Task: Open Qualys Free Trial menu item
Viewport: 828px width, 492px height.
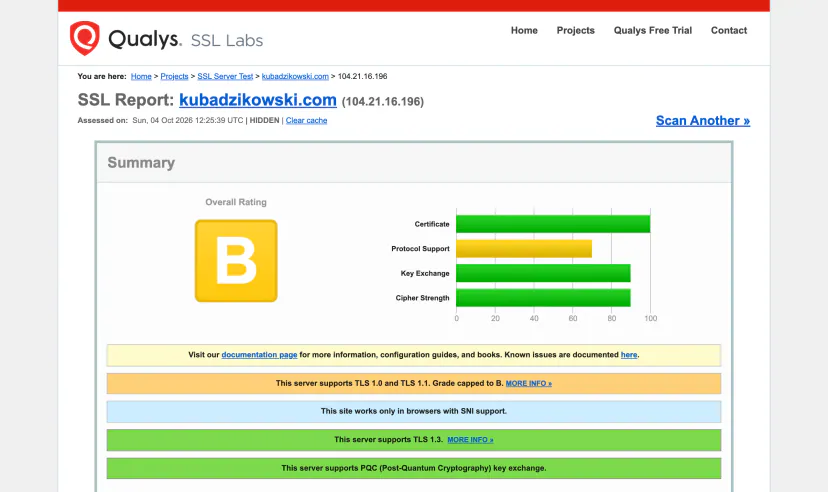Action: (x=653, y=31)
